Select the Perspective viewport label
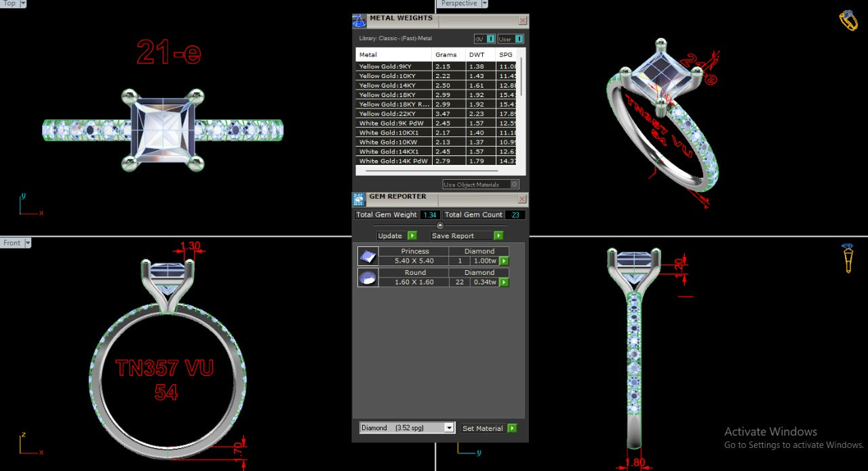This screenshot has width=868, height=471. click(458, 3)
